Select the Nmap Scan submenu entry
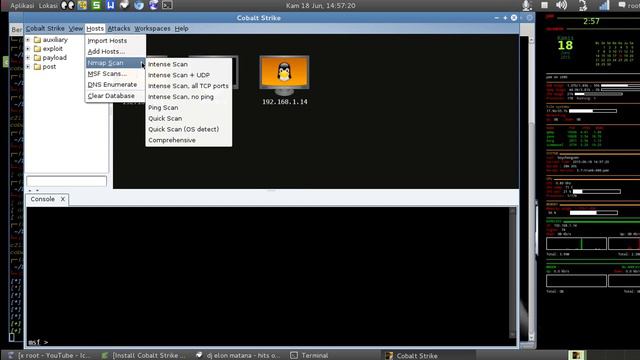Viewport: 640px width, 360px height. point(115,63)
